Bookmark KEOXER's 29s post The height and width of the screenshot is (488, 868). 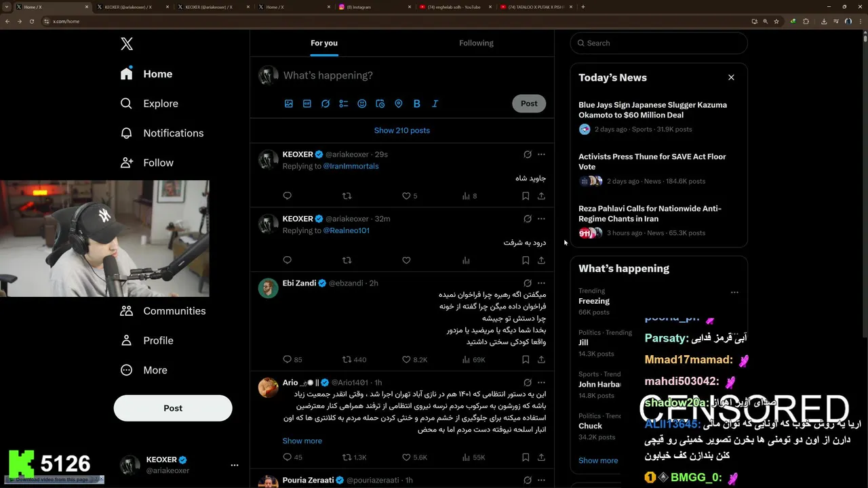coord(526,196)
